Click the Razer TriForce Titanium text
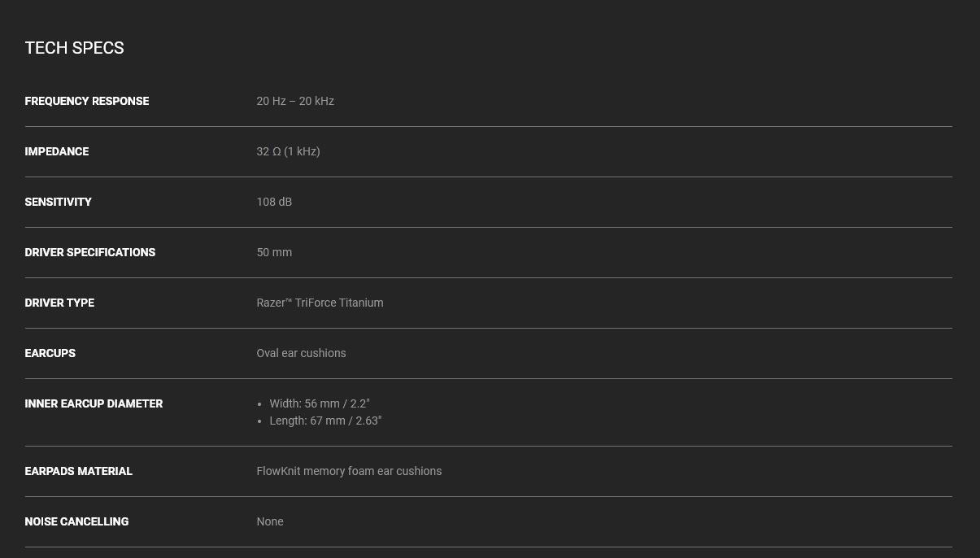The width and height of the screenshot is (980, 558). (x=320, y=303)
